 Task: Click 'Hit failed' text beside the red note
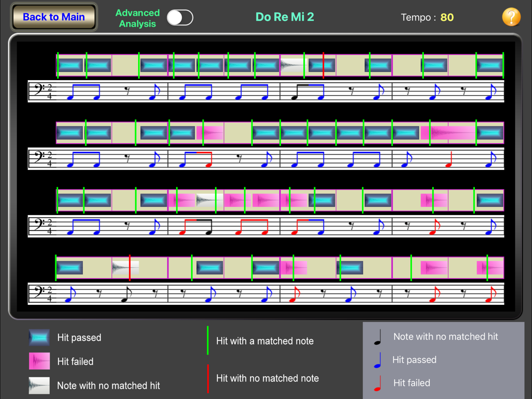click(412, 383)
